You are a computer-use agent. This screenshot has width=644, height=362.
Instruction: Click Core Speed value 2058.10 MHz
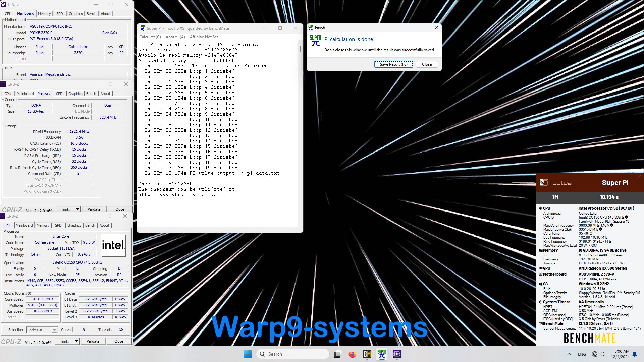point(43,299)
